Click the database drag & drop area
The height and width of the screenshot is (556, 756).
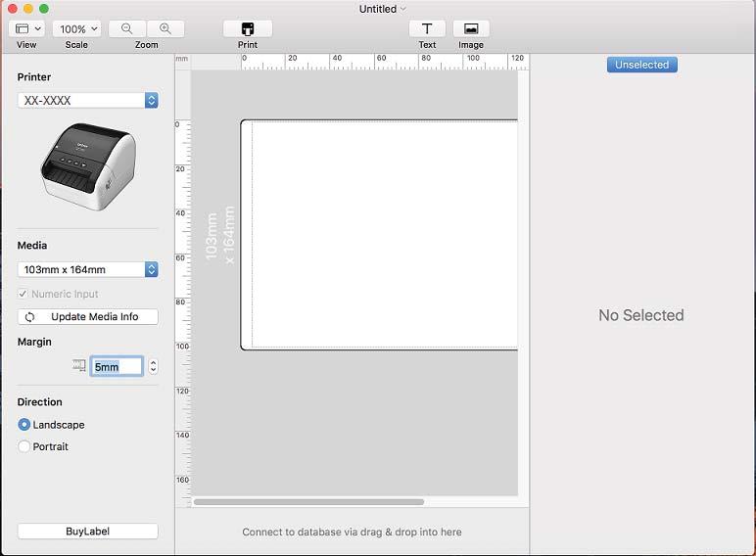(x=352, y=532)
